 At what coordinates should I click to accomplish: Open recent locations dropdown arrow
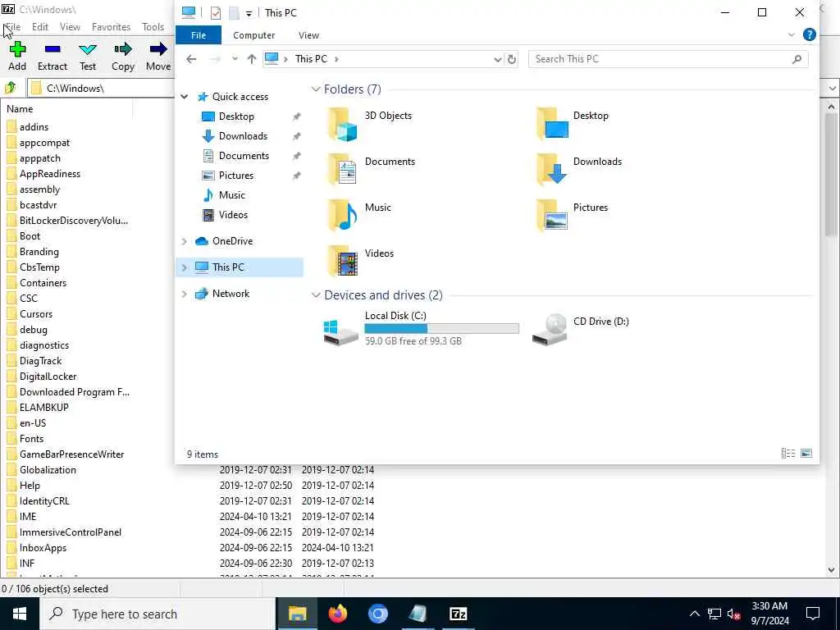pos(235,59)
